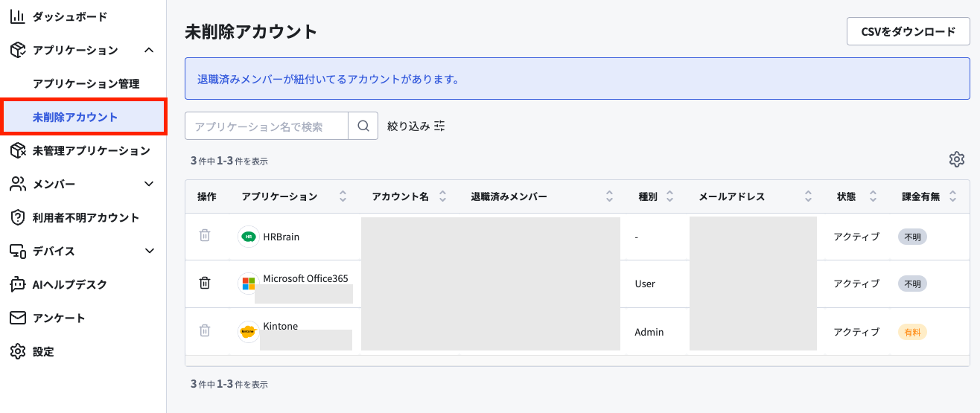980x413 pixels.
Task: Select アプリケーション管理 submenu item
Action: pyautogui.click(x=86, y=83)
